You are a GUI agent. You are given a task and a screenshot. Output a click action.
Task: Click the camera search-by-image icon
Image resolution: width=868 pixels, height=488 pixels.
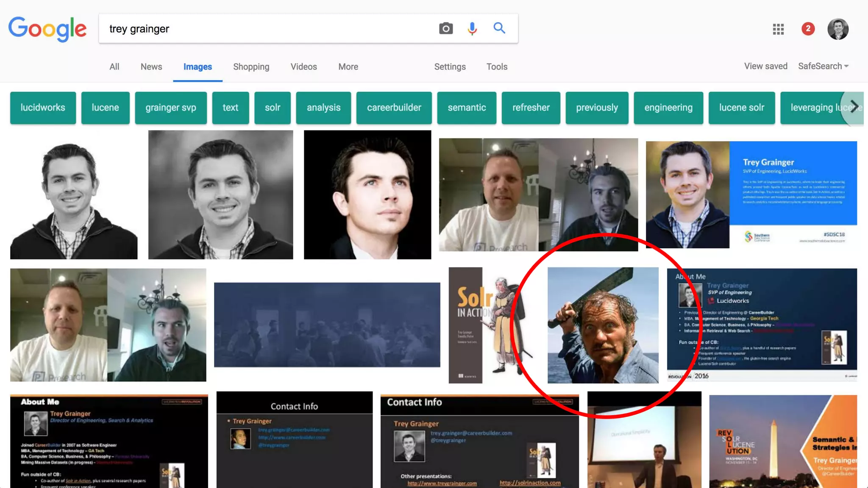point(445,28)
